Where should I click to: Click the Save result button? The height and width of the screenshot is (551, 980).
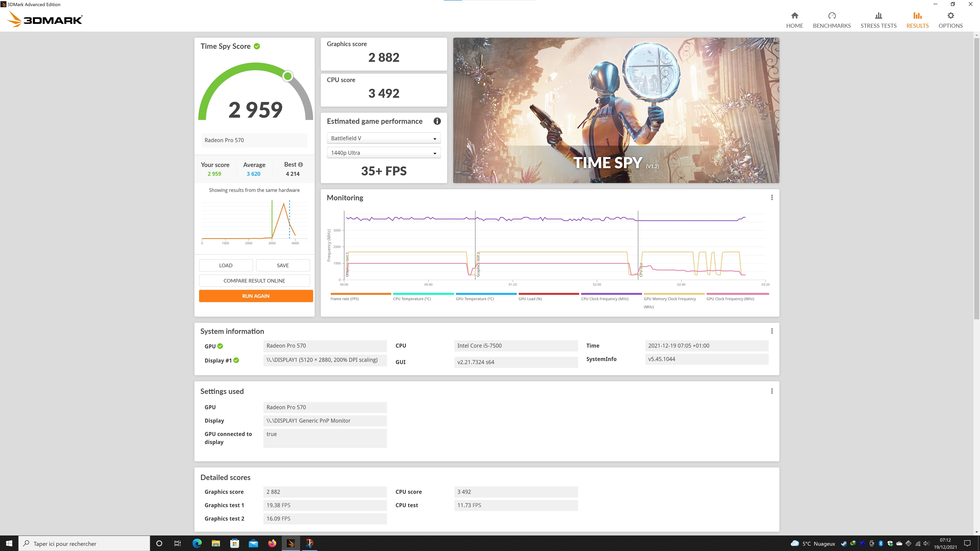coord(283,265)
